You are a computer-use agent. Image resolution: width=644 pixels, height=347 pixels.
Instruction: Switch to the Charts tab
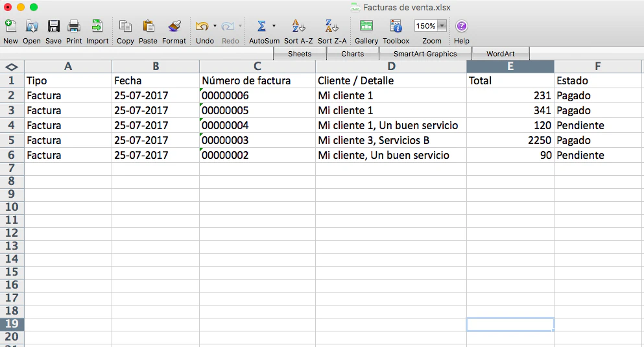point(352,54)
